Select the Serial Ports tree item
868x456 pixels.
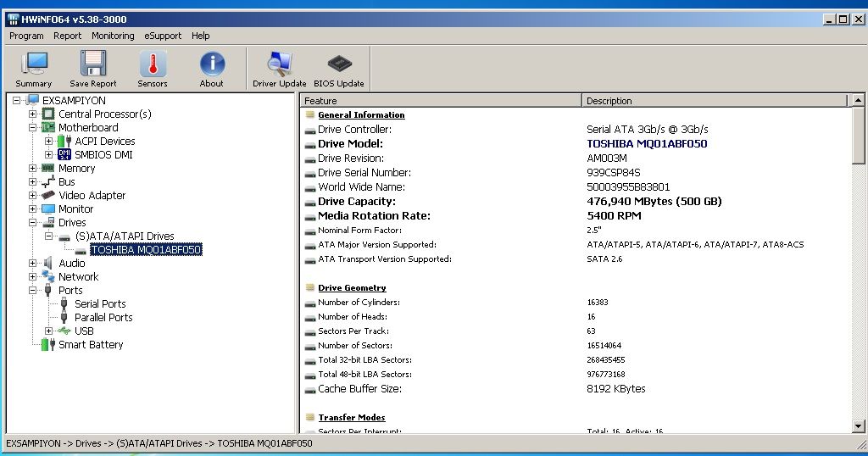pyautogui.click(x=100, y=303)
